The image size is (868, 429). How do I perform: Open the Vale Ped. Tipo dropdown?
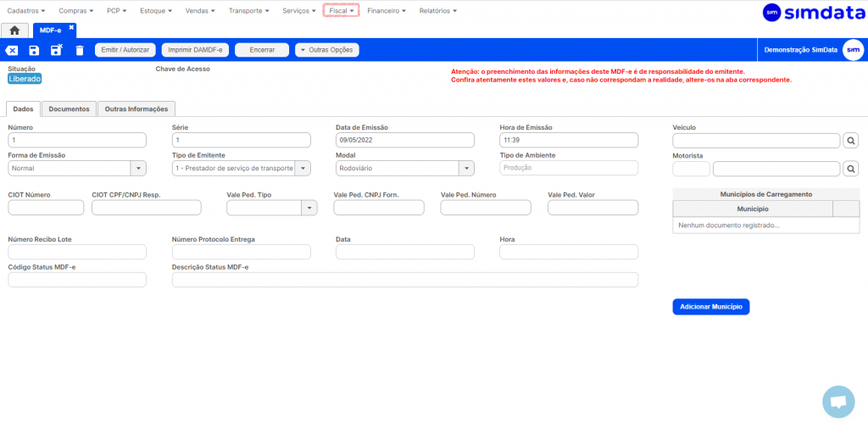pyautogui.click(x=309, y=208)
